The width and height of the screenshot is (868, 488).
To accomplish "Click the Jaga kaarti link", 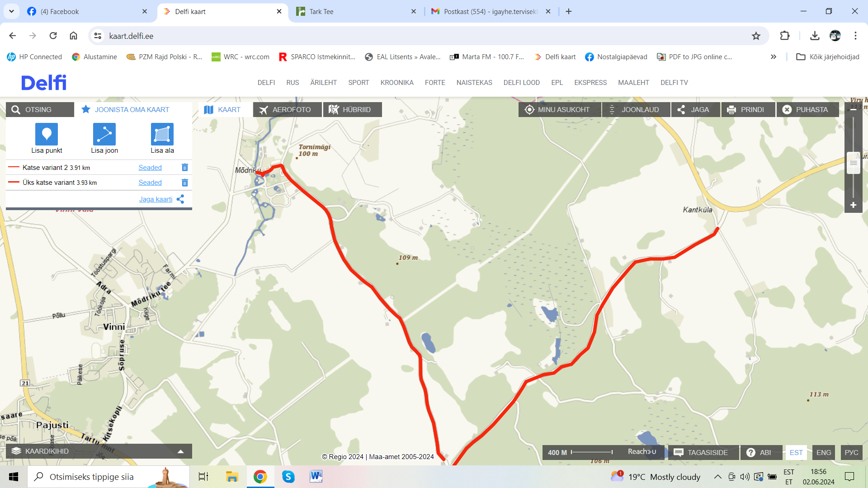I will pyautogui.click(x=156, y=199).
